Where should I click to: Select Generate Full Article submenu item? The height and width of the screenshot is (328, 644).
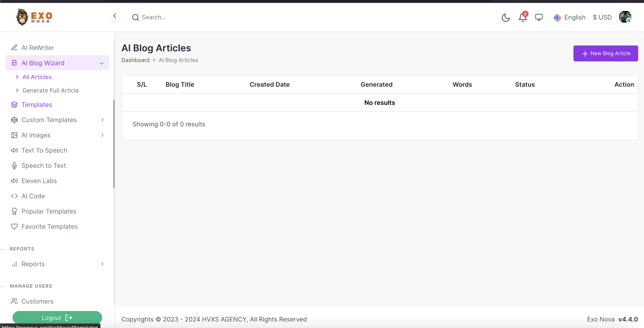tap(51, 90)
